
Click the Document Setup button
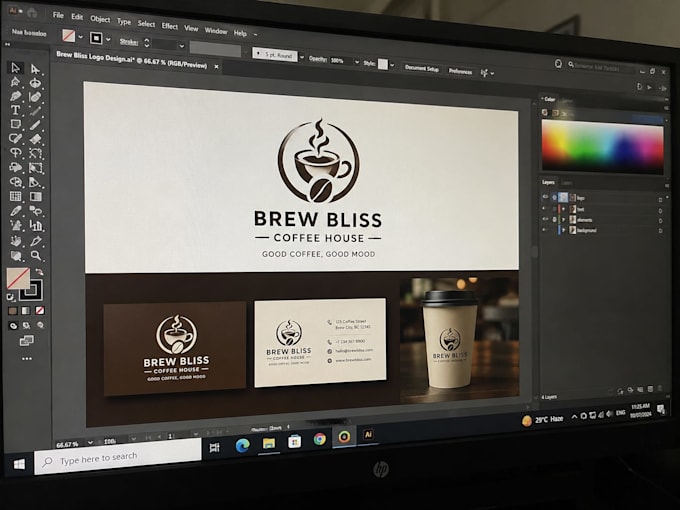click(x=422, y=68)
